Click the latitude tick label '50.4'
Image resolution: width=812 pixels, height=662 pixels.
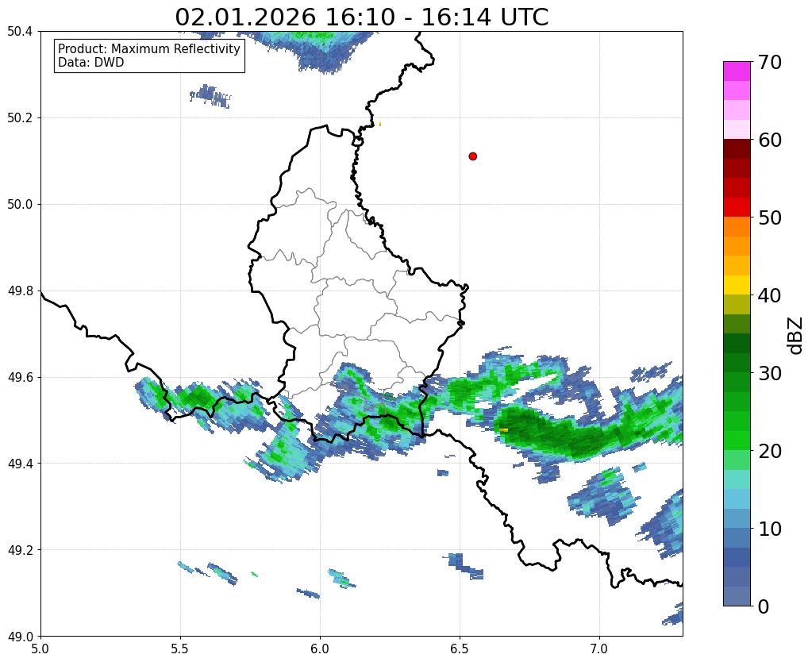(x=20, y=32)
